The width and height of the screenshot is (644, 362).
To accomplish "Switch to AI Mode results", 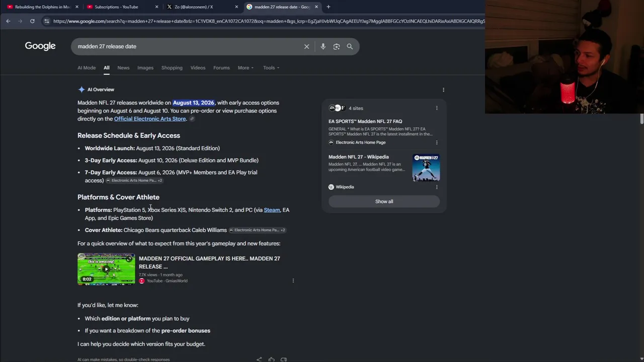I will click(x=87, y=68).
